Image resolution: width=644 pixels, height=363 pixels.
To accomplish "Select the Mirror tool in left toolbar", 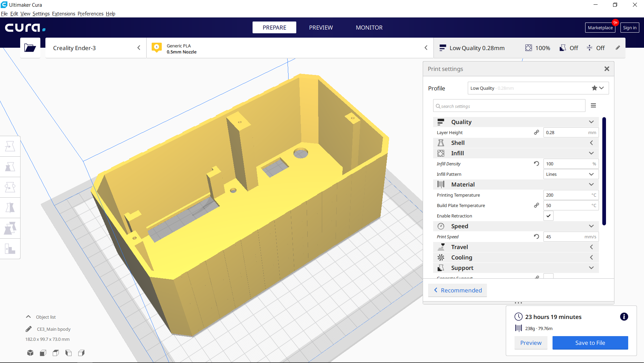I will (x=10, y=208).
